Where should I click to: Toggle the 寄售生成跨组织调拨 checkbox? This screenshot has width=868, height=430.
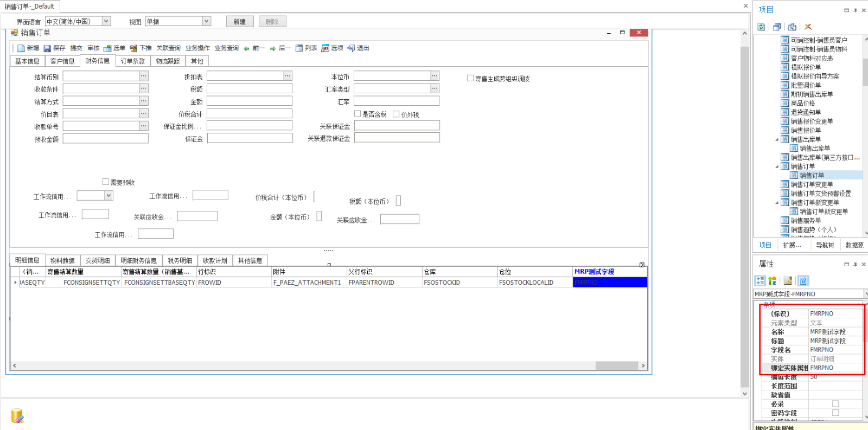pos(470,78)
